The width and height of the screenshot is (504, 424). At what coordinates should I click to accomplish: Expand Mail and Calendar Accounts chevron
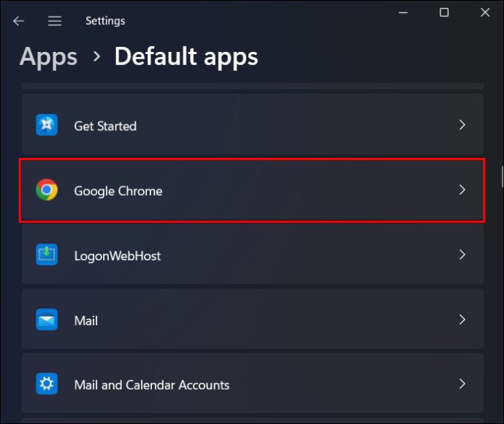tap(462, 384)
